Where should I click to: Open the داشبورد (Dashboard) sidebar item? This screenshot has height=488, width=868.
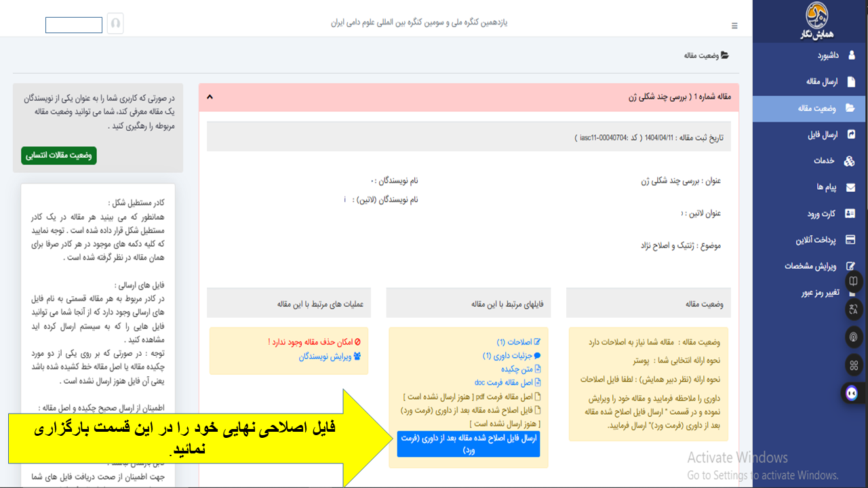point(823,56)
